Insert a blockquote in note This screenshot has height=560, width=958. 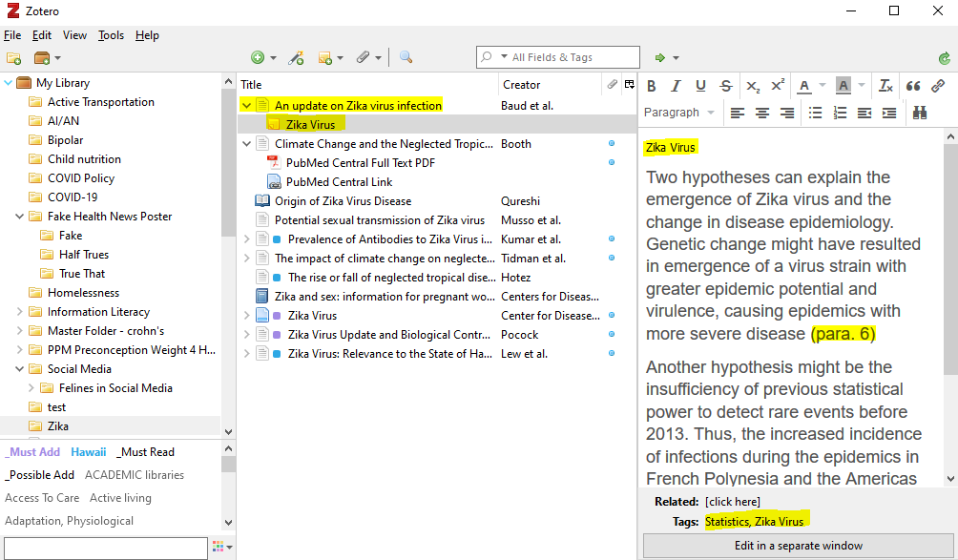tap(913, 86)
